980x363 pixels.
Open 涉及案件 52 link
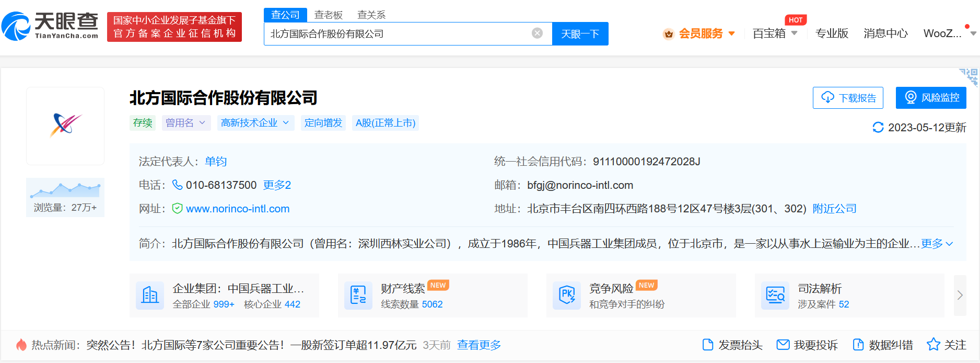pos(823,304)
